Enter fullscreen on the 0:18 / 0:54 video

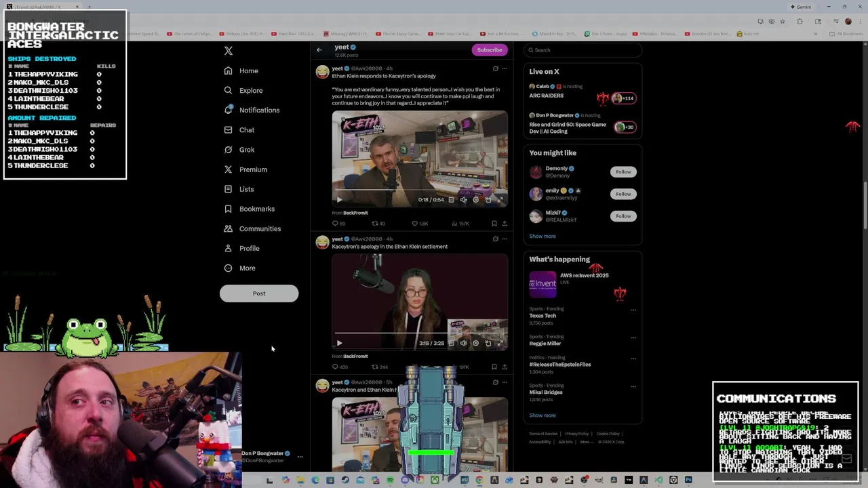coord(500,200)
